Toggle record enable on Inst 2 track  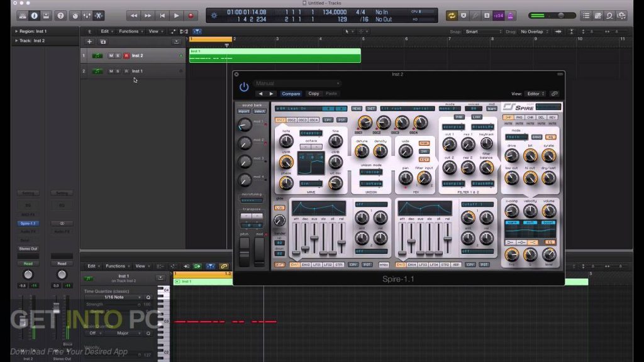[x=126, y=55]
